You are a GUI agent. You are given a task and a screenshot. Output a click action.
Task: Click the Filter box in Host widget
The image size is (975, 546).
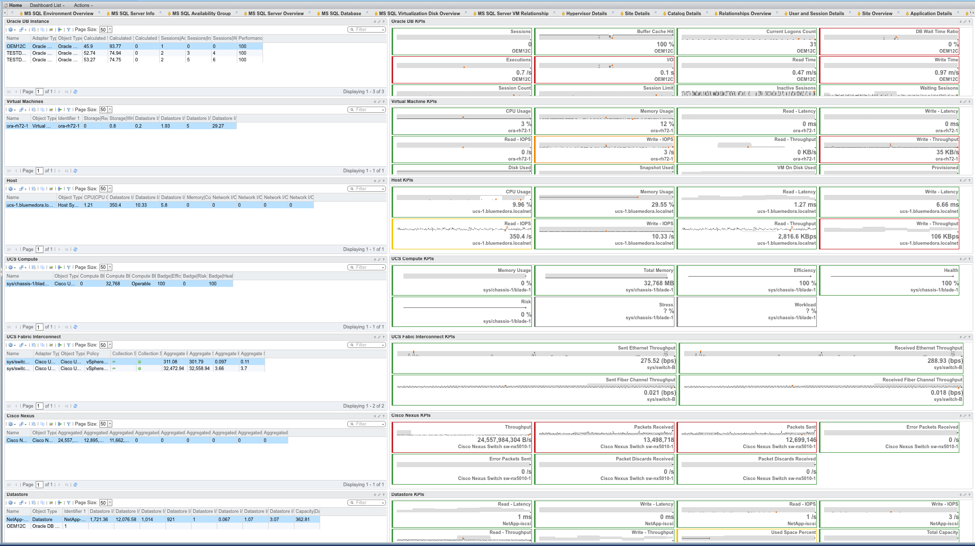coord(367,189)
